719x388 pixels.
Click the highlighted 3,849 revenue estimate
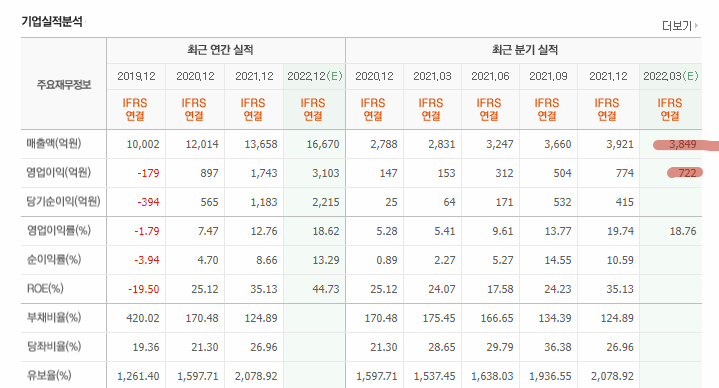coord(682,144)
